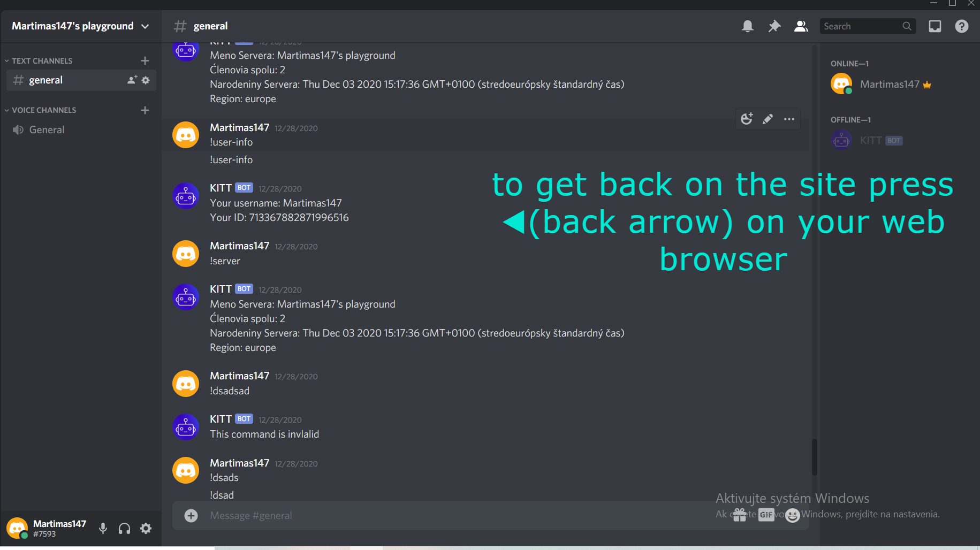
Task: Create invite for #general channel
Action: 132,80
